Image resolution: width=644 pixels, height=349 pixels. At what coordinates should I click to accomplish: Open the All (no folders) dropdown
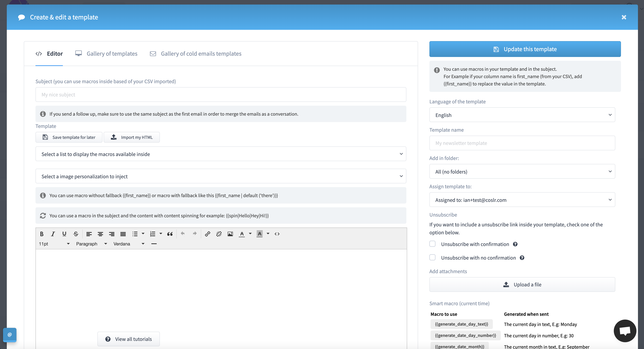pyautogui.click(x=522, y=171)
